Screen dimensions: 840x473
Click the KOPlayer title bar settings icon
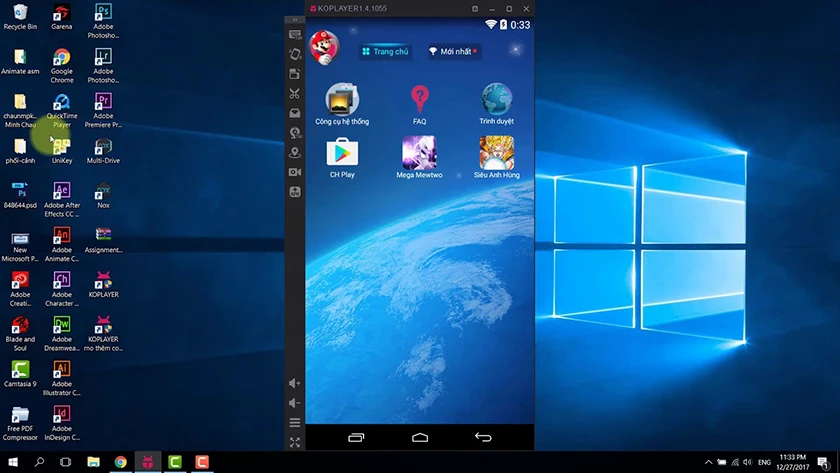[x=475, y=9]
